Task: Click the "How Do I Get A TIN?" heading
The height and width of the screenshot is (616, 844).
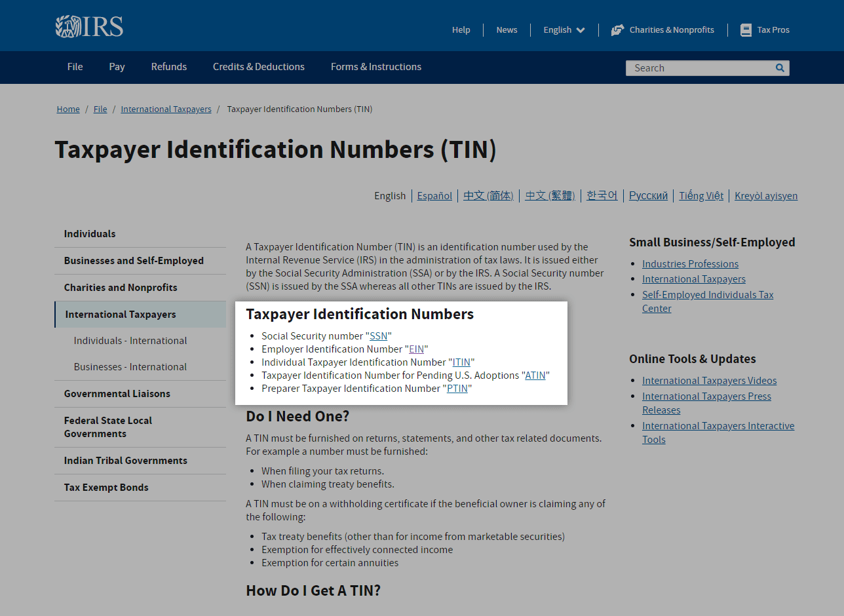Action: (313, 590)
